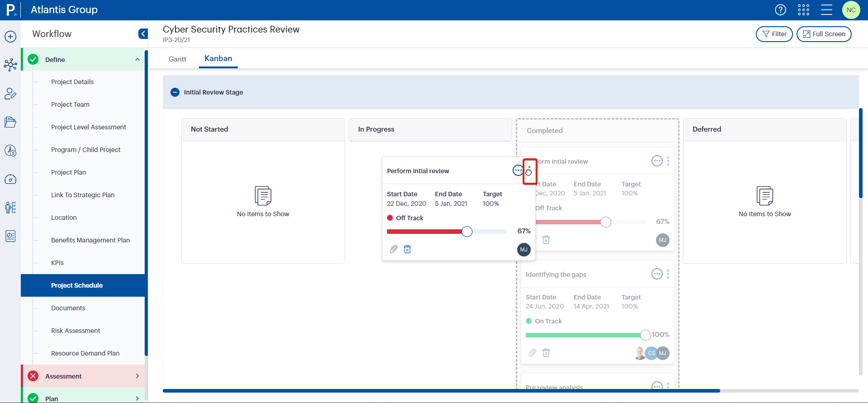Click the In Progress column header

pos(430,129)
